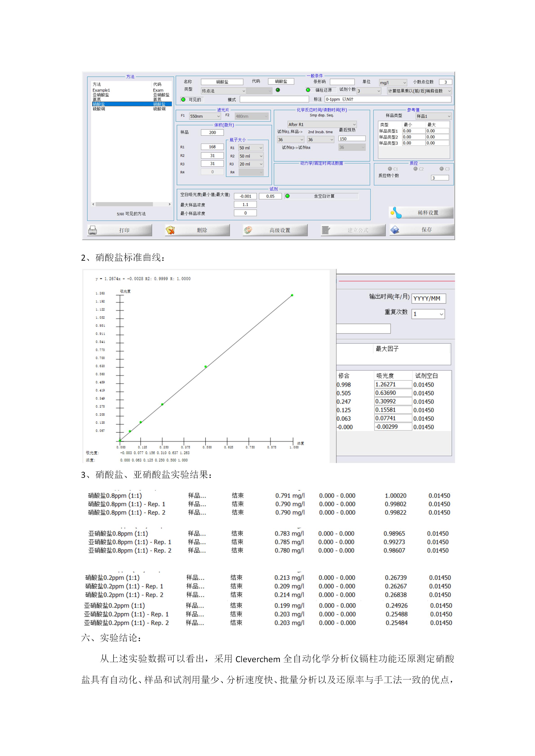Click the 条形码 barcode input field
535x756 pixels.
pyautogui.click(x=342, y=82)
